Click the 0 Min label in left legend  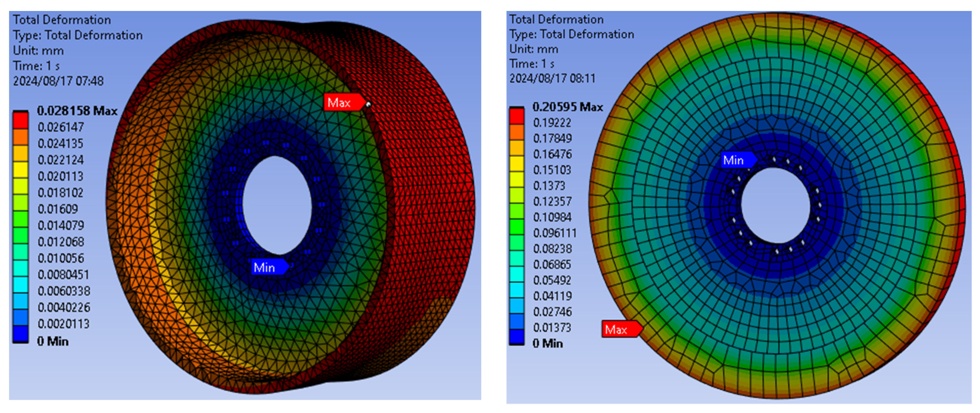pos(53,341)
